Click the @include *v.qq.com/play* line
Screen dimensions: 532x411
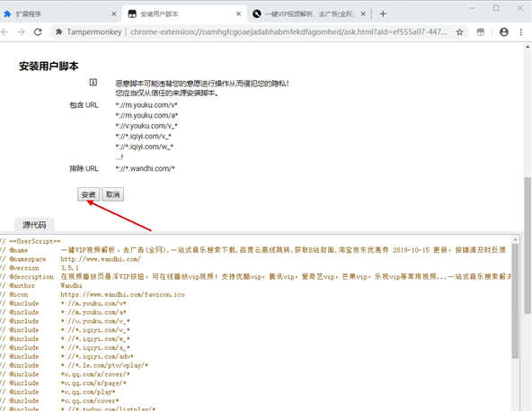tap(58, 391)
